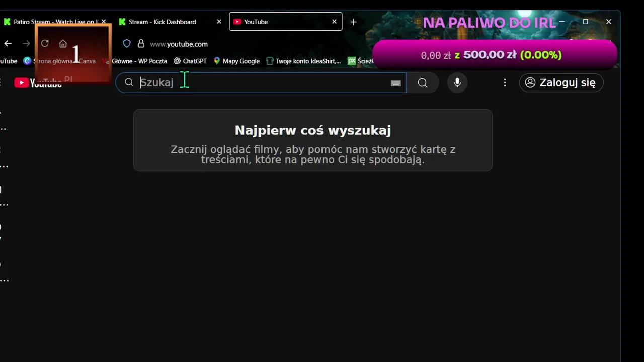Go back with the browser back arrow
The width and height of the screenshot is (644, 362).
click(x=8, y=44)
